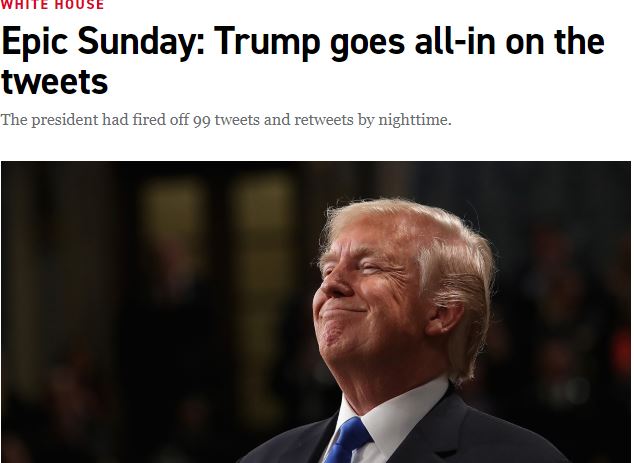Click the word "president" in the subheadline
The height and width of the screenshot is (463, 634).
pos(66,121)
